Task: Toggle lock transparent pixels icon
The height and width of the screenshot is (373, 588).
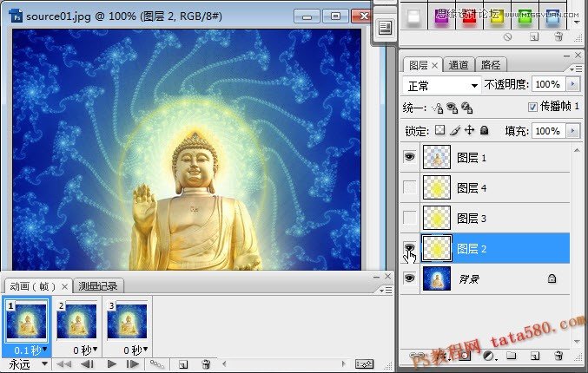Action: pos(439,130)
